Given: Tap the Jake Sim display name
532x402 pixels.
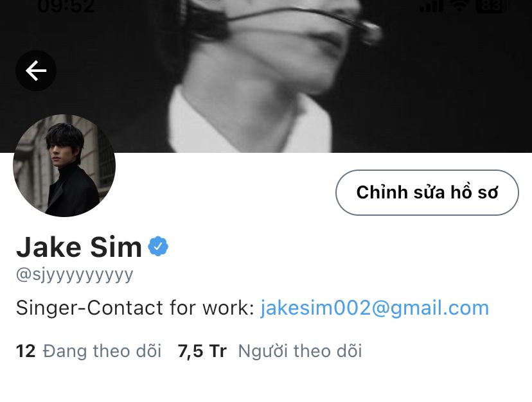Looking at the screenshot, I should pyautogui.click(x=79, y=247).
